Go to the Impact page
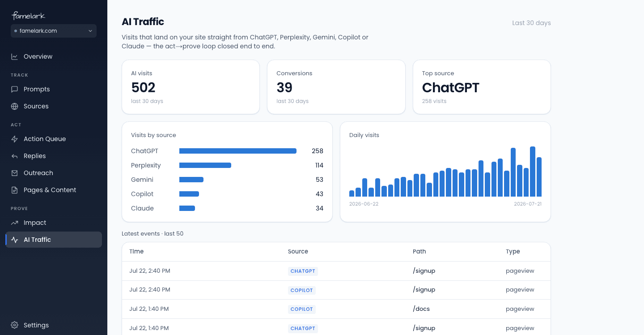This screenshot has width=644, height=335. [x=54, y=223]
